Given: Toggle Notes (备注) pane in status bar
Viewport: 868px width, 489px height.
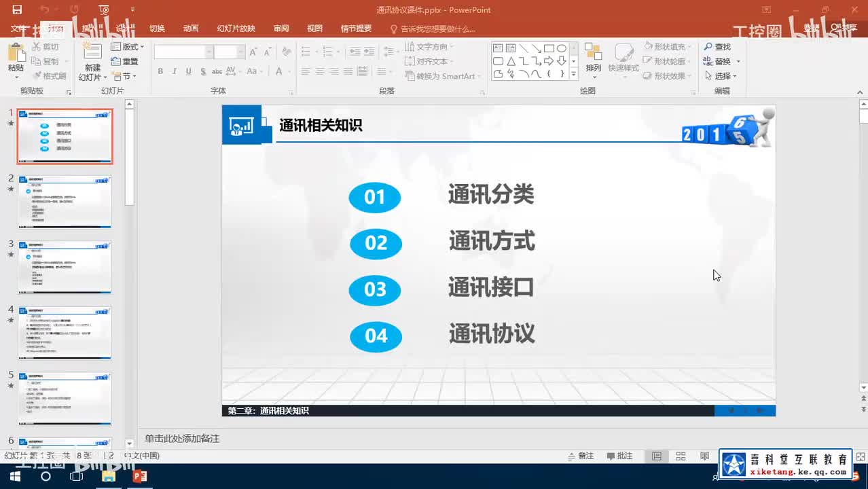Looking at the screenshot, I should point(581,456).
